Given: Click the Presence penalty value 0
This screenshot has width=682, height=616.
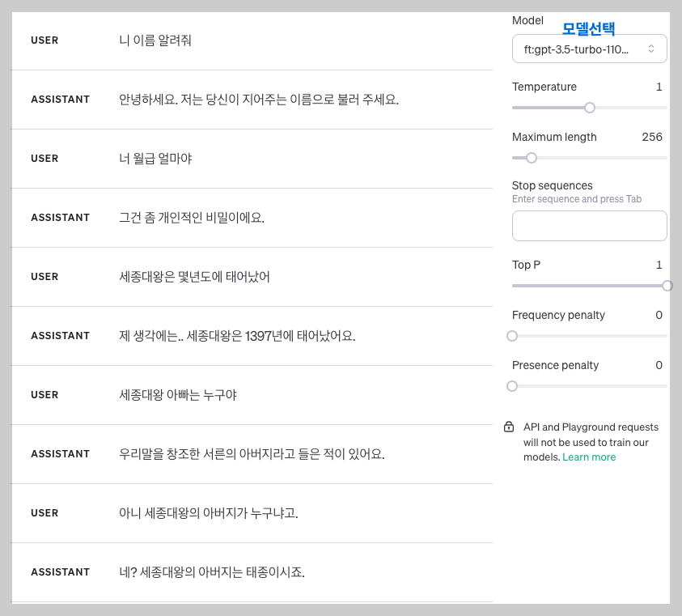Looking at the screenshot, I should pyautogui.click(x=659, y=365).
